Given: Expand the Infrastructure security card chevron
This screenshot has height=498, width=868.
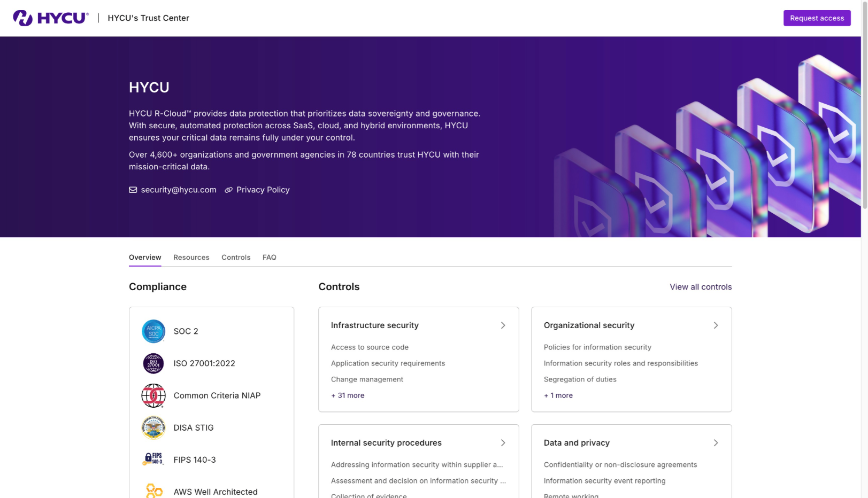Looking at the screenshot, I should click(x=503, y=325).
